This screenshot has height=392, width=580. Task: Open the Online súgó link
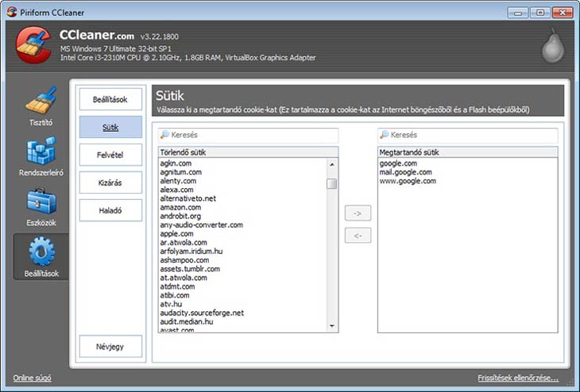[33, 378]
